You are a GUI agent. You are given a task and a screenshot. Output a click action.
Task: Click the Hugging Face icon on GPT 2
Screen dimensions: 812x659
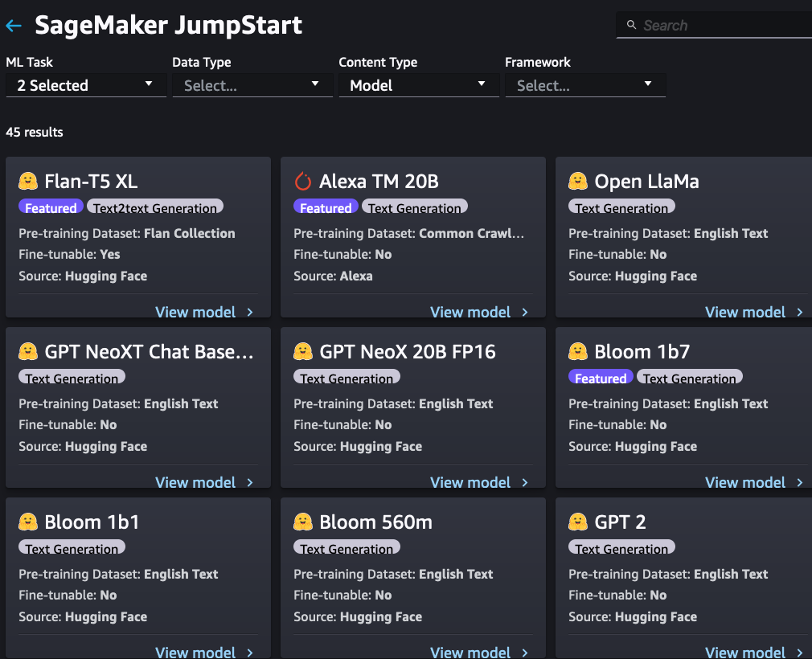pyautogui.click(x=578, y=522)
